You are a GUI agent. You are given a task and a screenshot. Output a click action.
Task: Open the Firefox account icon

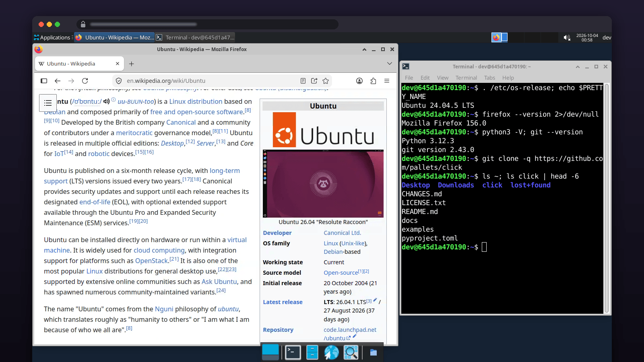pyautogui.click(x=359, y=81)
